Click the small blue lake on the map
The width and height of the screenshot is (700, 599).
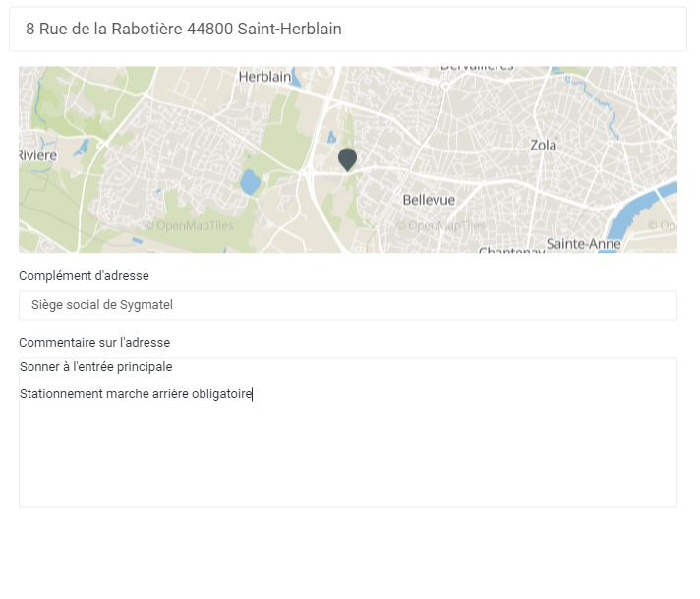[x=251, y=182]
